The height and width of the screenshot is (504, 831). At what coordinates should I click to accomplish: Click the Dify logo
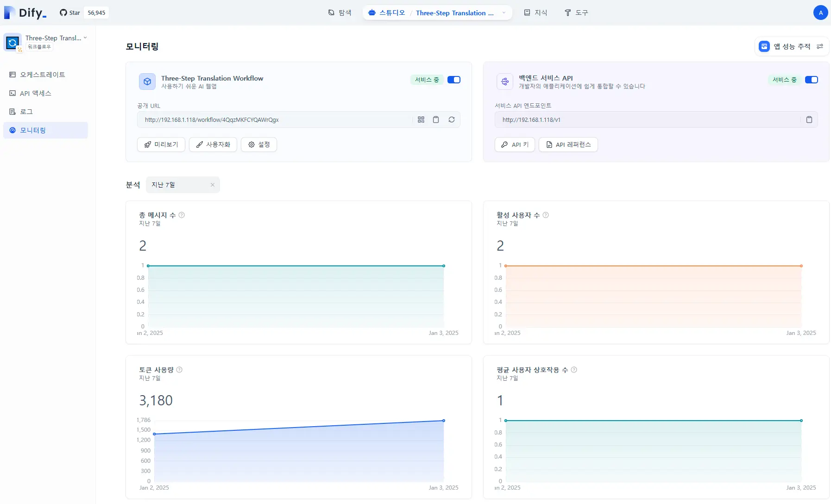tap(25, 13)
